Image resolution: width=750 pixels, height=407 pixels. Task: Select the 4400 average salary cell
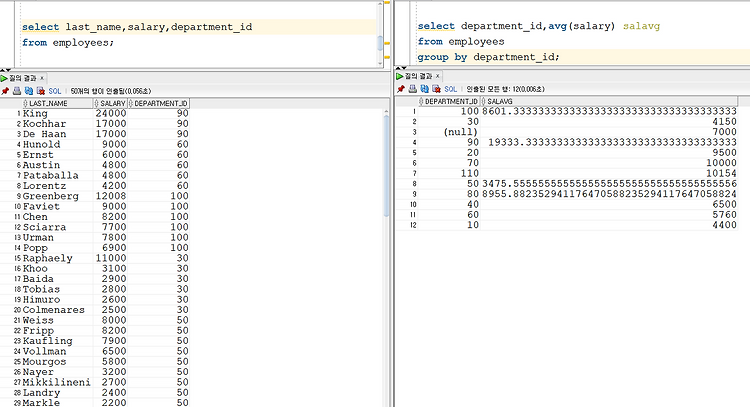[x=609, y=225]
